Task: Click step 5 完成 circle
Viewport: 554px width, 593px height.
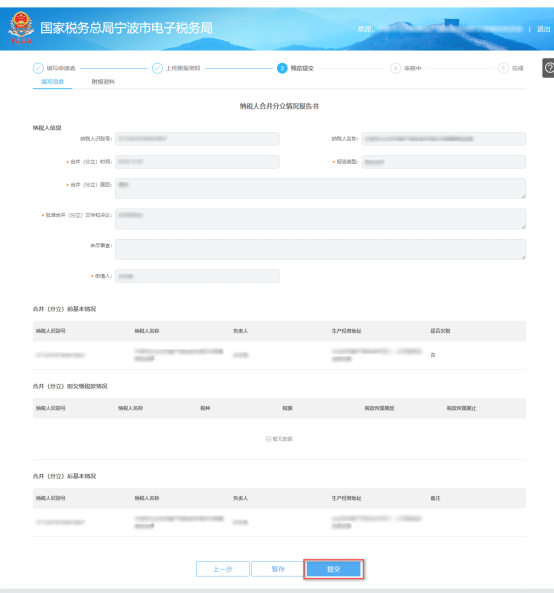Action: [503, 68]
